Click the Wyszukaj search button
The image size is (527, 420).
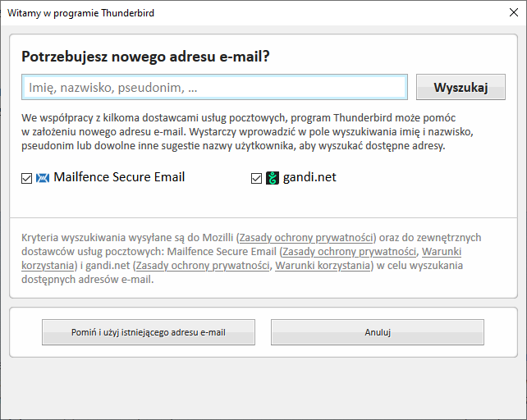pyautogui.click(x=461, y=87)
